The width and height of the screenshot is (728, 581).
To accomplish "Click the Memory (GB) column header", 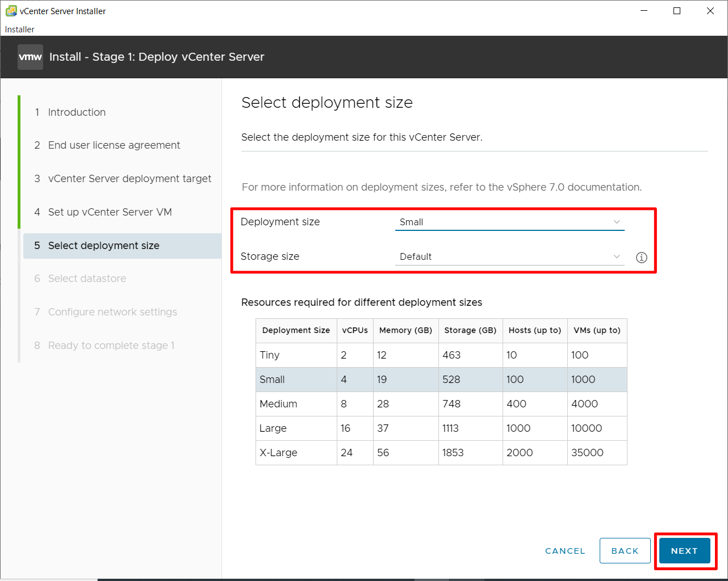I will pos(405,330).
